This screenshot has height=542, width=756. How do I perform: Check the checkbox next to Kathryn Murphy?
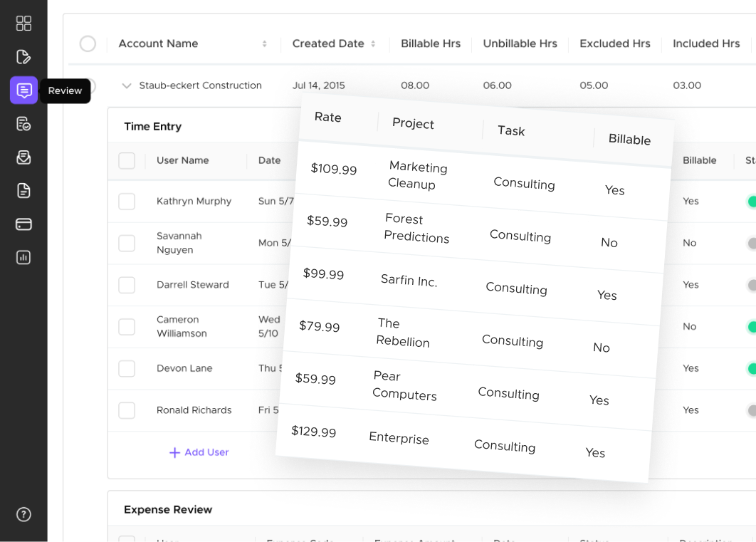pyautogui.click(x=127, y=201)
